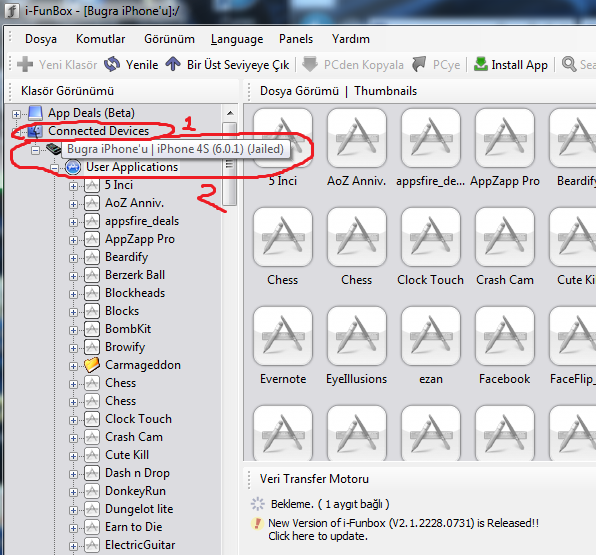Click the Bir Üst Seviyeye Çık up-arrow icon
This screenshot has width=596, height=555.
click(173, 64)
